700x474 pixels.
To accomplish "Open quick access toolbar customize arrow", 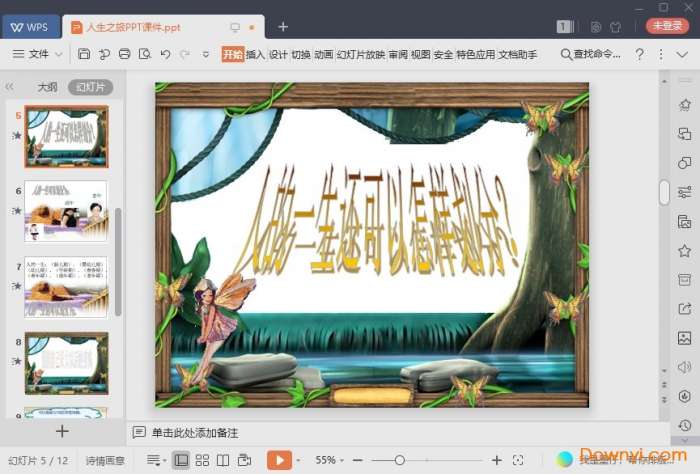I will (206, 54).
